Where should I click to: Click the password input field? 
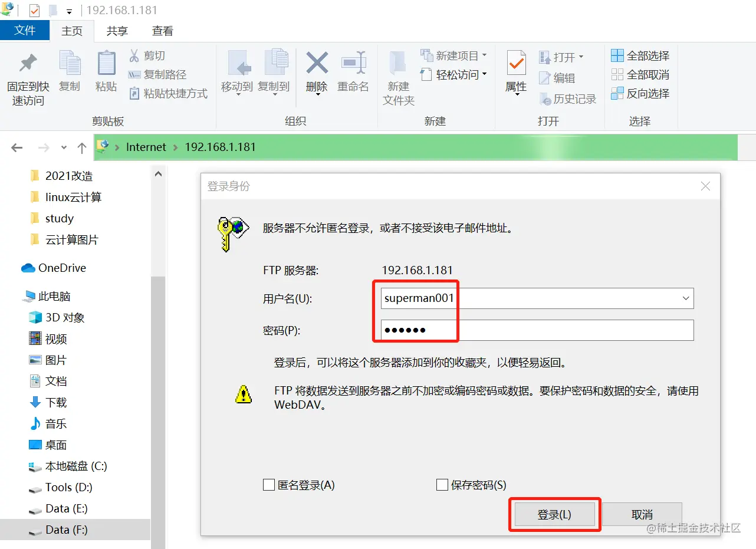pyautogui.click(x=537, y=330)
